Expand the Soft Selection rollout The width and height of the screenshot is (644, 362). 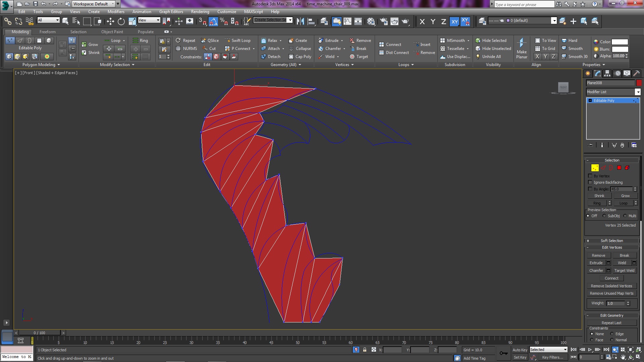[x=611, y=241]
